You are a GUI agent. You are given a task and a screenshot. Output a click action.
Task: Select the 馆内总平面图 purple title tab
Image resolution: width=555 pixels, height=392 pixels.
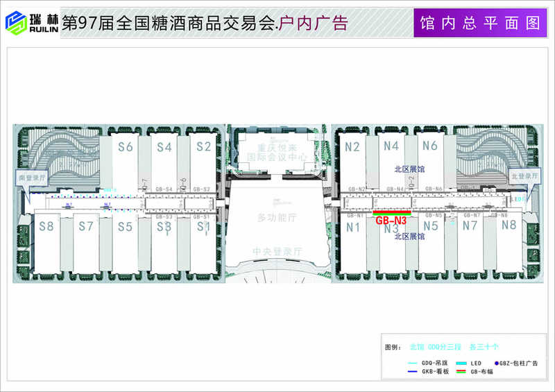coord(479,22)
